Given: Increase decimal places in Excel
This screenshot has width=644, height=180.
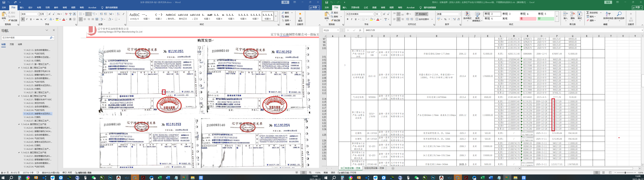Looking at the screenshot, I should pos(454,19).
